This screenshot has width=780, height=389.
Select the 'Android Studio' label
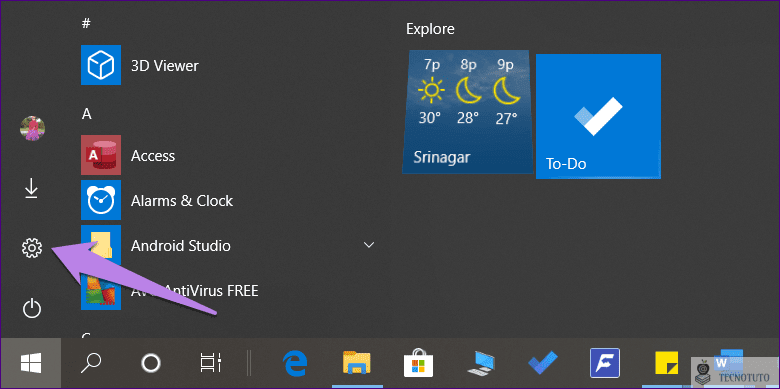click(181, 246)
